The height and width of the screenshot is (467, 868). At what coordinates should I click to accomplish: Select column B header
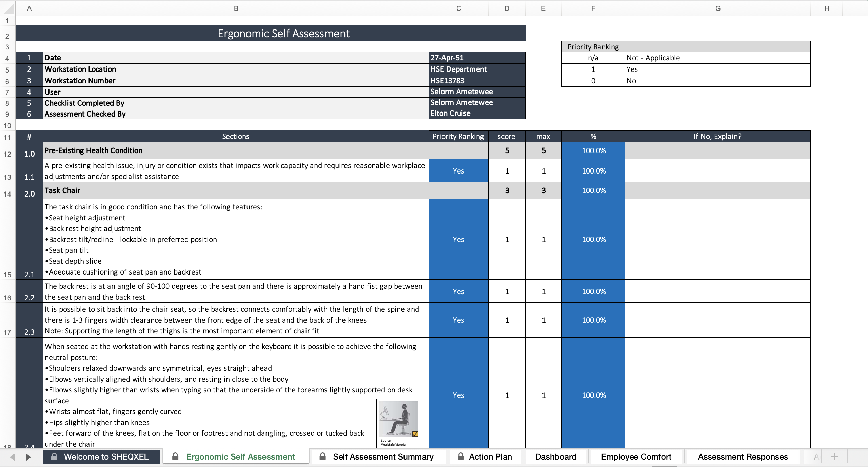[236, 8]
